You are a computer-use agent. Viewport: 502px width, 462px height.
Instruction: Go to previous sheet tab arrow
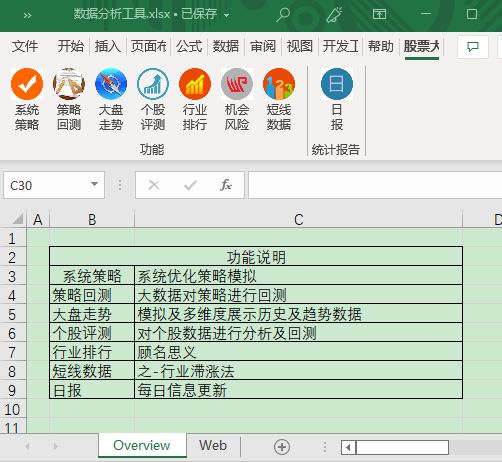point(27,446)
